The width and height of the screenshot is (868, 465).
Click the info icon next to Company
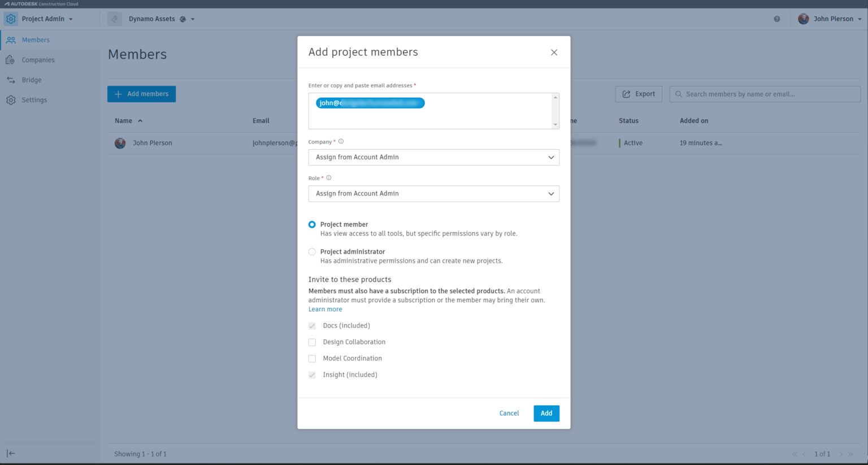340,141
